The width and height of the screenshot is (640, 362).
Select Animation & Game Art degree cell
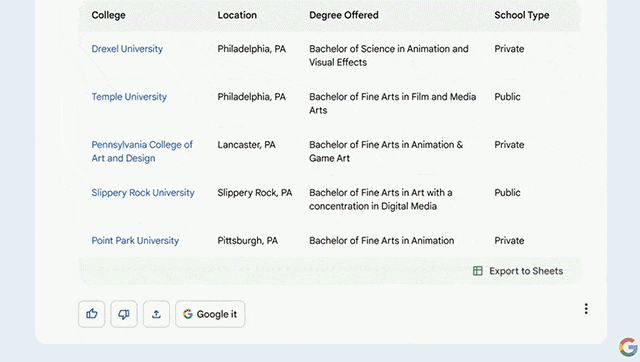(386, 151)
